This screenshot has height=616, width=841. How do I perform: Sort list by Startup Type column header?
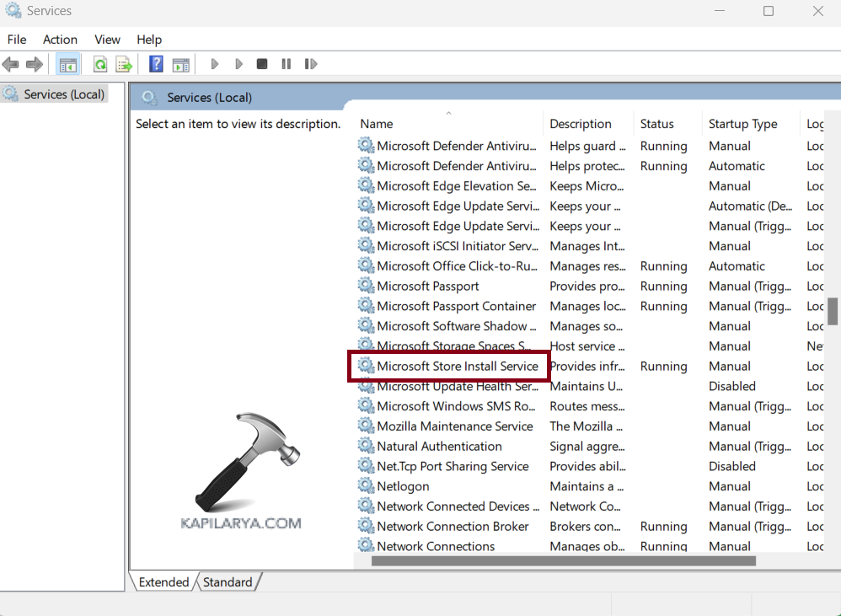(x=742, y=124)
